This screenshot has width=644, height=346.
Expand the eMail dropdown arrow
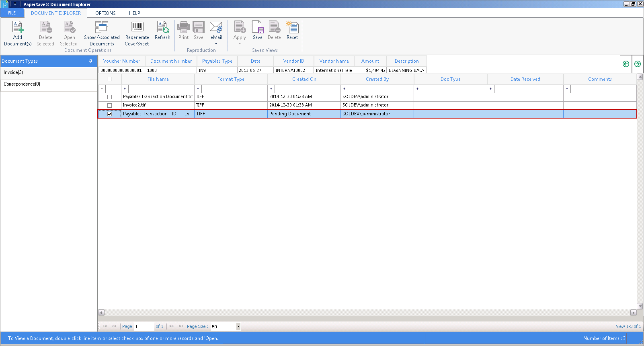coord(216,44)
